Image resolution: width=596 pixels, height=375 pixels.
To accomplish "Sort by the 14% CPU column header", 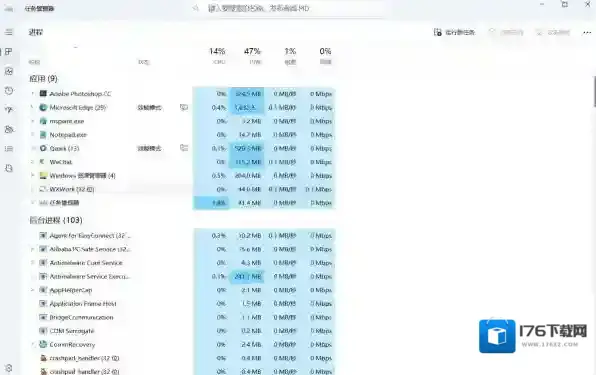I will [x=217, y=55].
